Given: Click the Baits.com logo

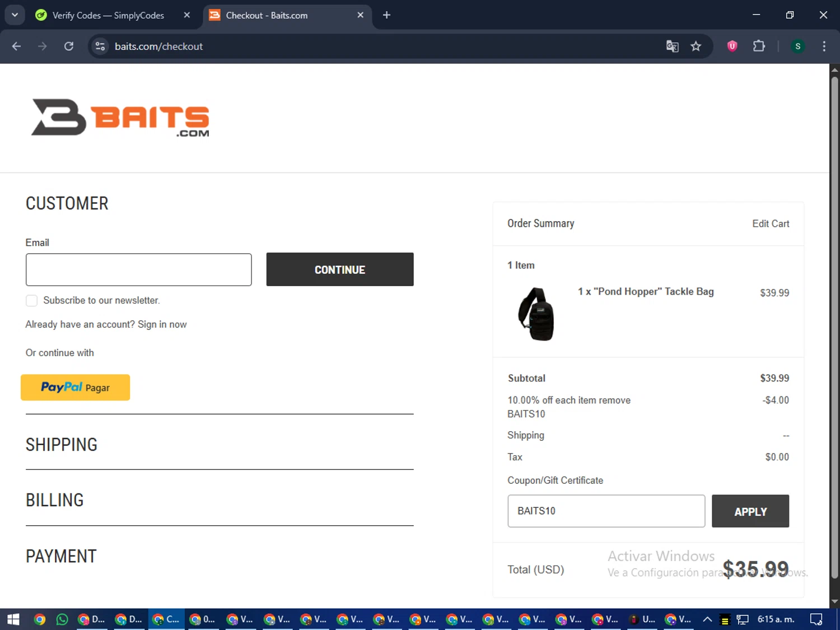Looking at the screenshot, I should 120,118.
